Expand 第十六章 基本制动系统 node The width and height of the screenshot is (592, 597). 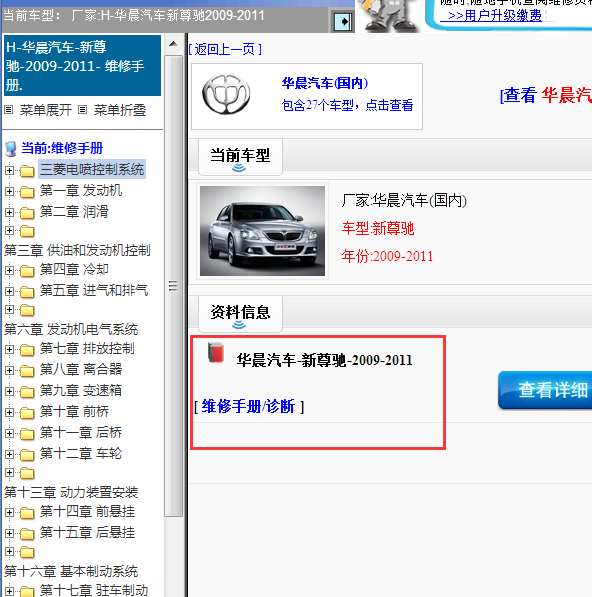point(10,552)
